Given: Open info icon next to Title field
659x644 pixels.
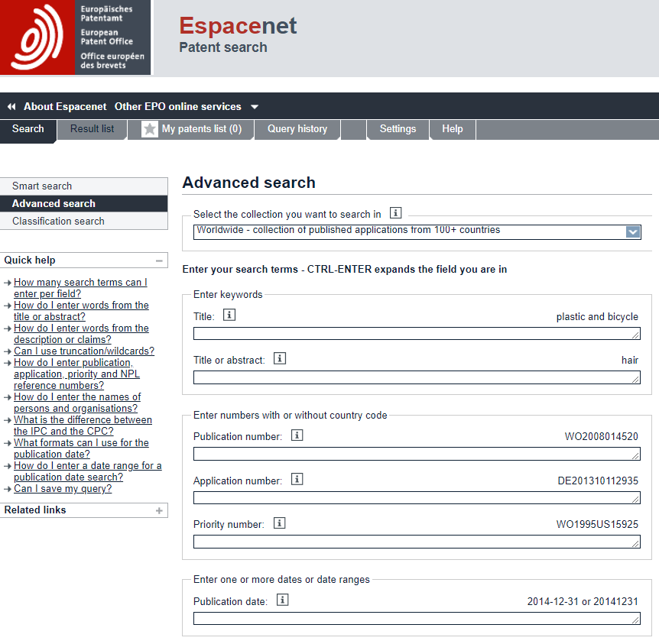Looking at the screenshot, I should point(229,315).
